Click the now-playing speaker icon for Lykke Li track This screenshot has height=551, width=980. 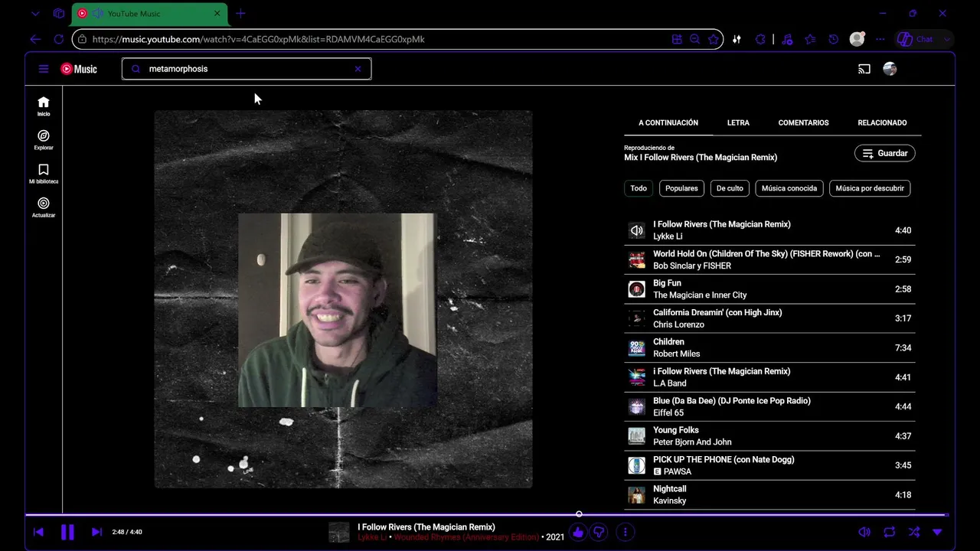[636, 230]
